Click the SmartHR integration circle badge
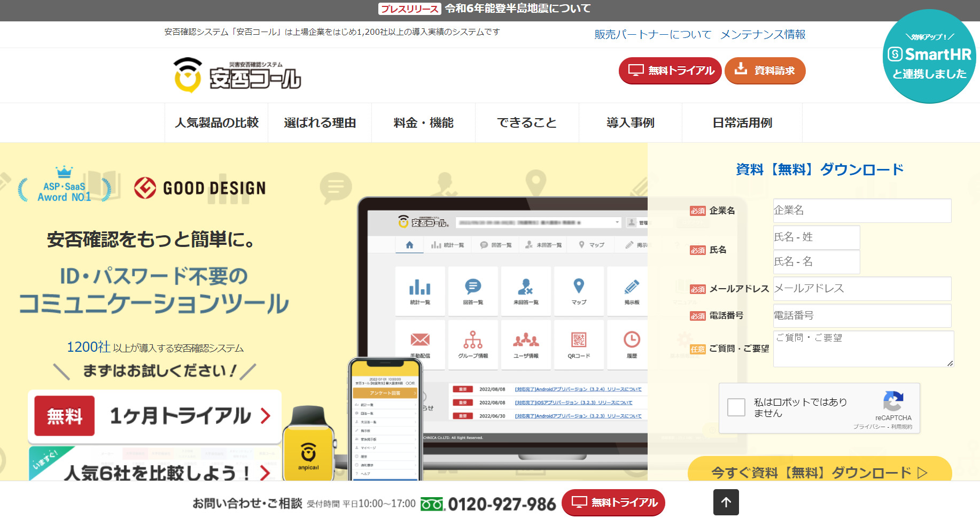The height and width of the screenshot is (518, 980). pyautogui.click(x=929, y=56)
